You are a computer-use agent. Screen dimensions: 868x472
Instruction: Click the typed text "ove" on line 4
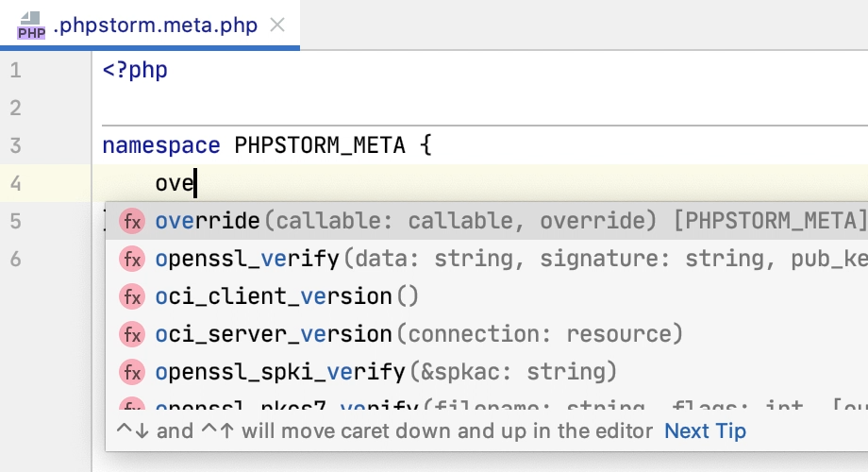175,184
